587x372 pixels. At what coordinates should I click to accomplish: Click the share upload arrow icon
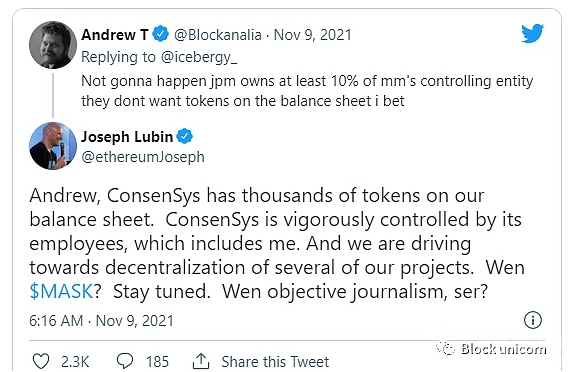point(201,361)
